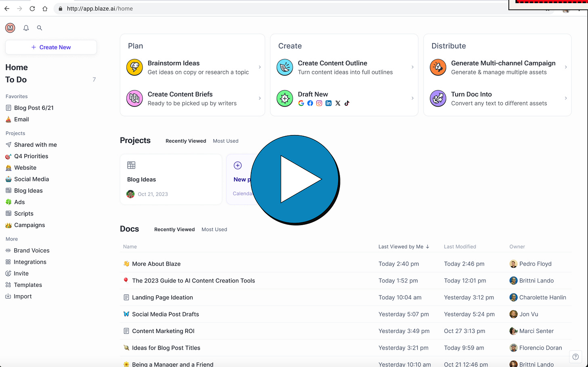Screen dimensions: 588x367
Task: Open Blog Ideas in sidebar
Action: coord(24,191)
